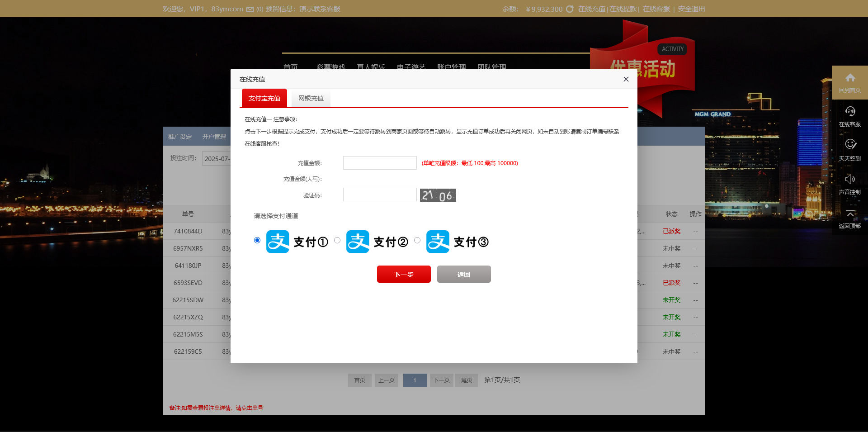This screenshot has height=432, width=868.
Task: Click the 验证码 input field
Action: (x=380, y=195)
